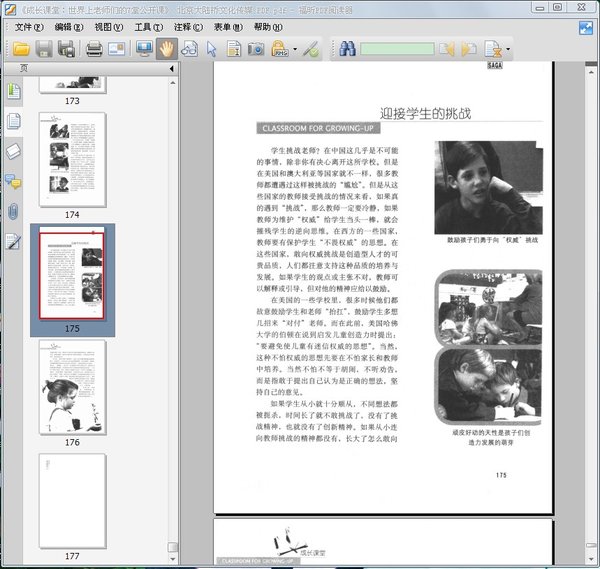Viewport: 600px width, 569px height.
Task: Open the Signatures panel in sidebar
Action: coord(13,241)
